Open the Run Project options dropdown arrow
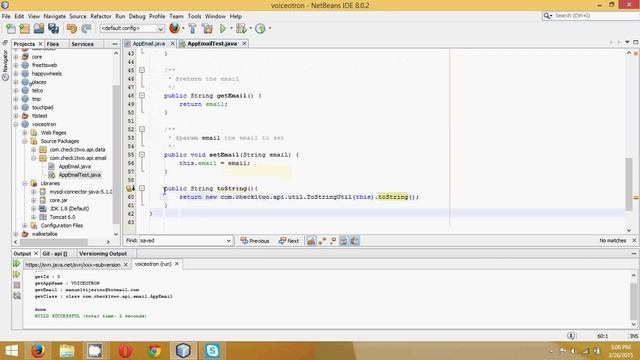Image resolution: width=640 pixels, height=360 pixels. tap(231, 28)
